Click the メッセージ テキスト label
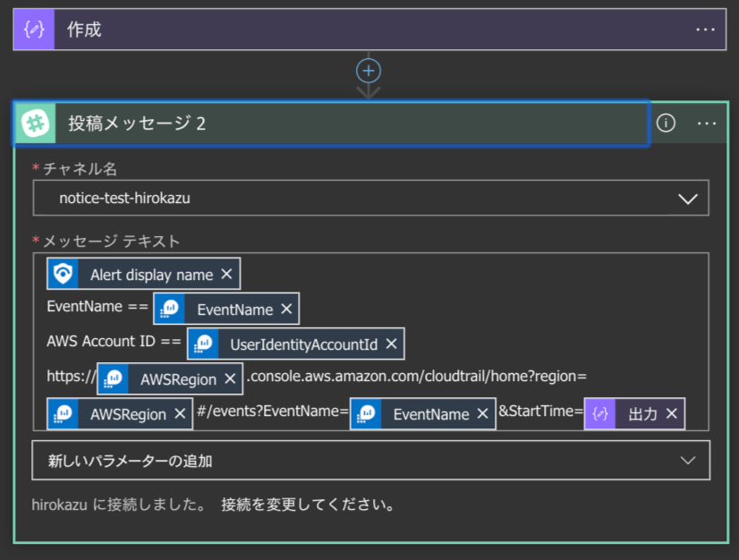 111,241
